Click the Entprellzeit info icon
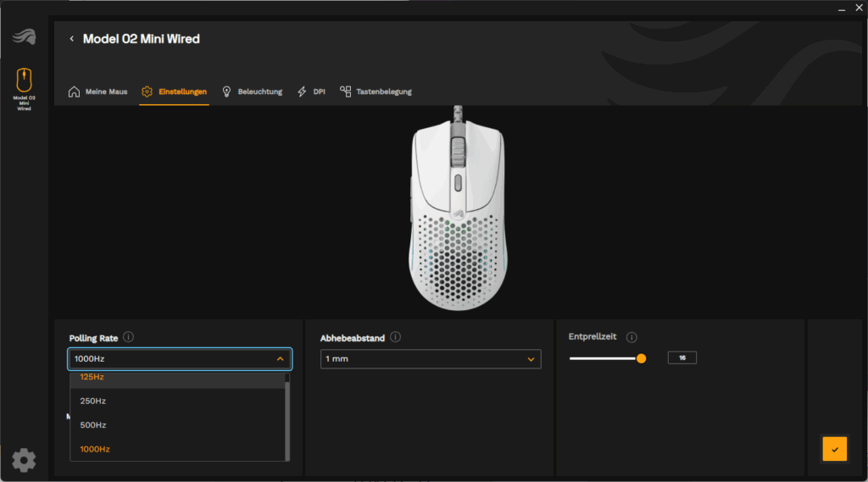This screenshot has width=868, height=482. coord(632,337)
